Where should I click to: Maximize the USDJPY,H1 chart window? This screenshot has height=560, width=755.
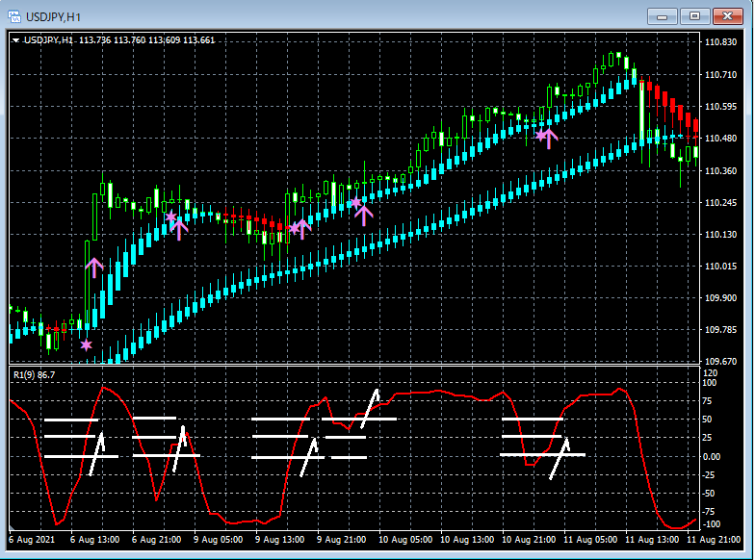[694, 16]
